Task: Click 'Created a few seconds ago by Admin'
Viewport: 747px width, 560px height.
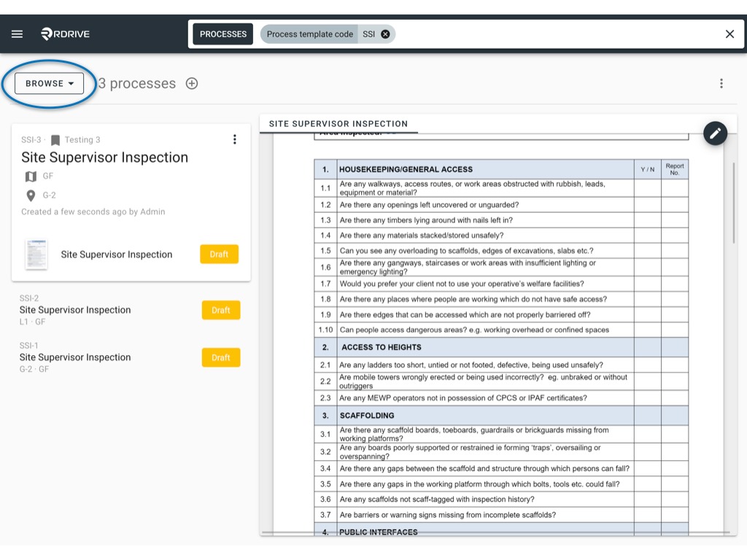Action: [x=93, y=212]
